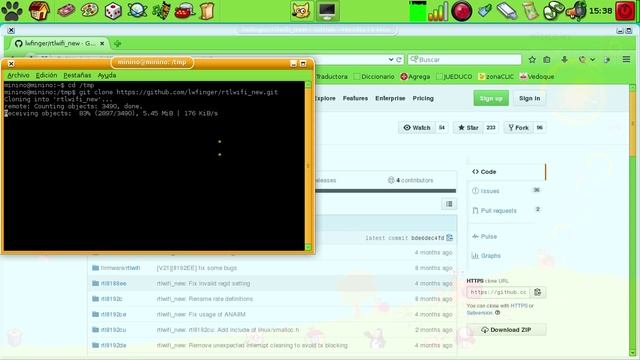Star the repository with the Star button
Image resolution: width=640 pixels, height=360 pixels.
[x=468, y=128]
